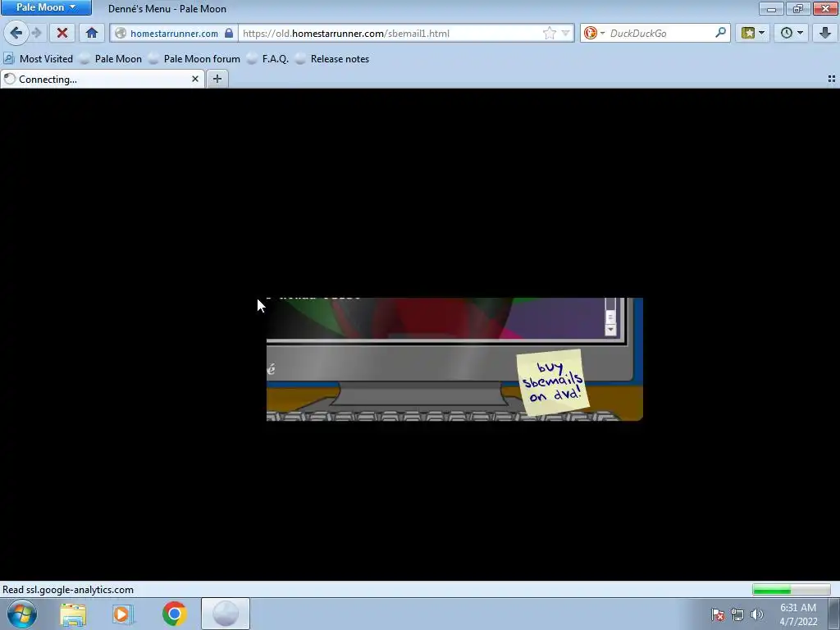Click the homestarrunner.com site identity button
Screen dimensions: 840x630
click(x=174, y=33)
